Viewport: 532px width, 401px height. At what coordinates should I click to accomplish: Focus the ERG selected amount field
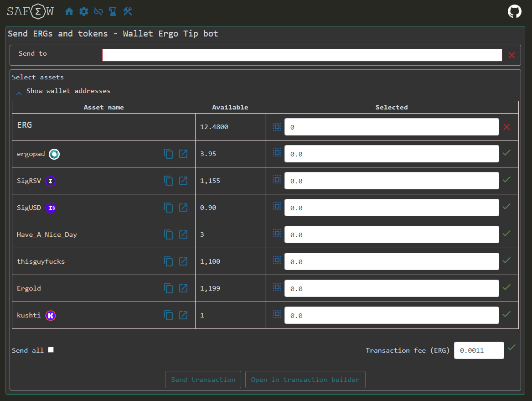pos(392,127)
